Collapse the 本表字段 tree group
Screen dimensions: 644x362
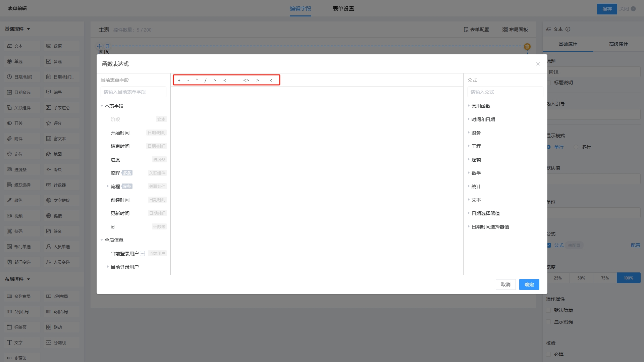[x=102, y=106]
